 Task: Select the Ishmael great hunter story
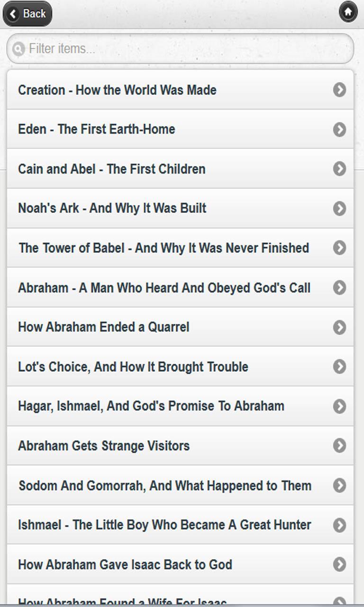click(x=142, y=524)
